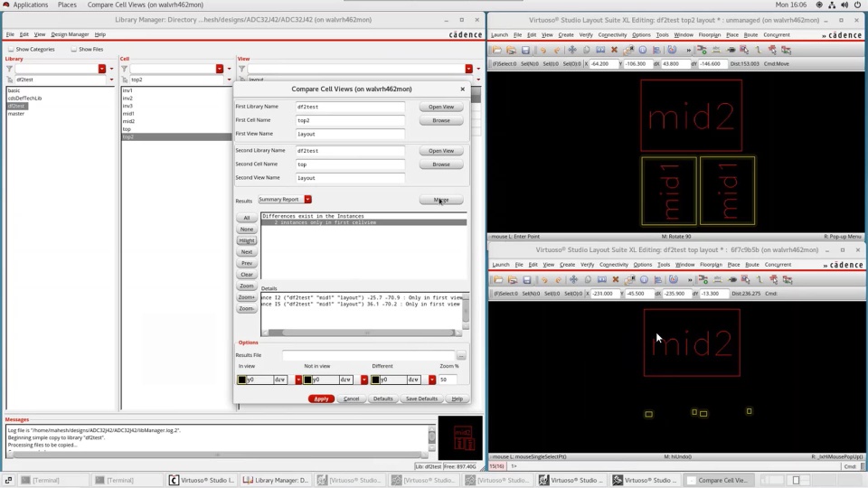Click Open View button for first cell
This screenshot has height=488, width=868.
(441, 107)
